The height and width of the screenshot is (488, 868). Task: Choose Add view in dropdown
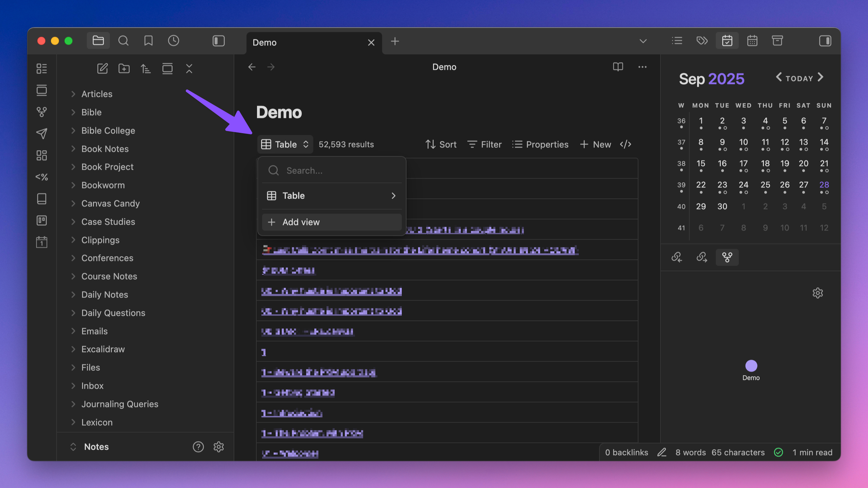(332, 222)
